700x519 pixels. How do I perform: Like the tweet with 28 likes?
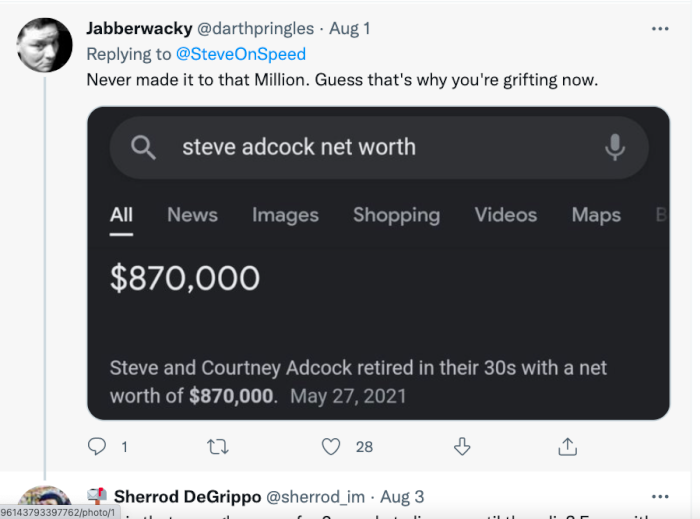tap(331, 447)
